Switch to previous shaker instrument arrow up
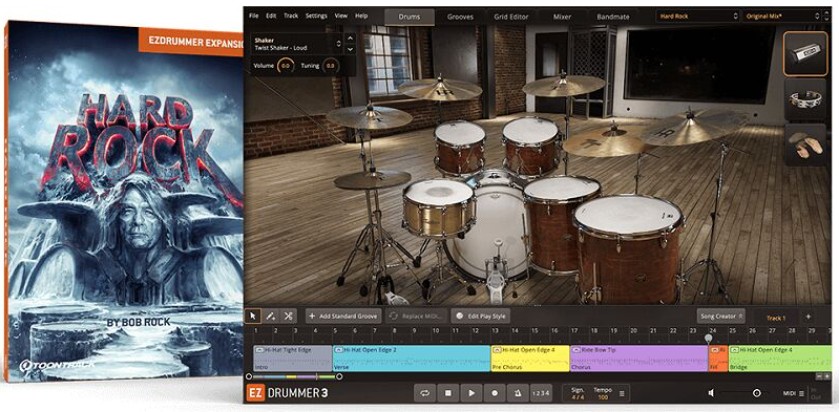This screenshot has width=839, height=412. [350, 37]
